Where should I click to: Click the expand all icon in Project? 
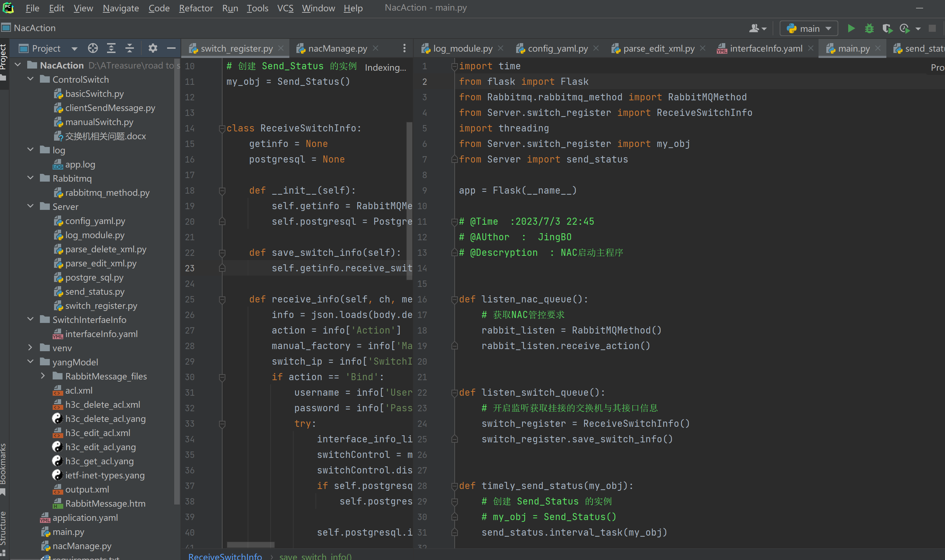[111, 48]
